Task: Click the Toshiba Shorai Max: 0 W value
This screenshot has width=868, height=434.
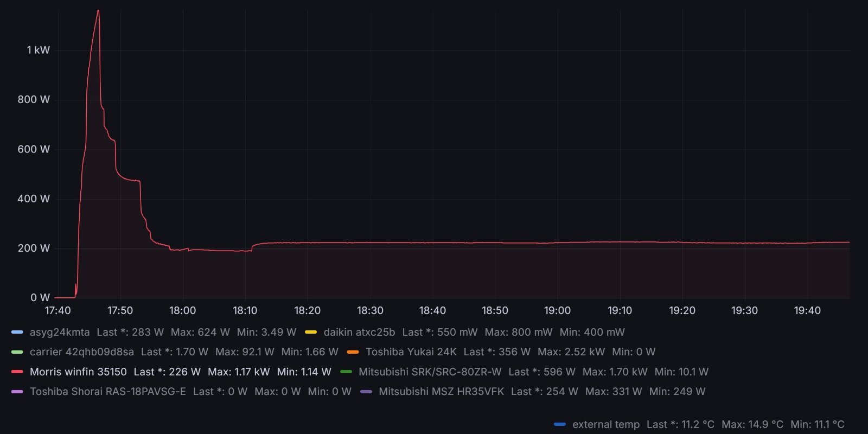Action: [x=277, y=392]
